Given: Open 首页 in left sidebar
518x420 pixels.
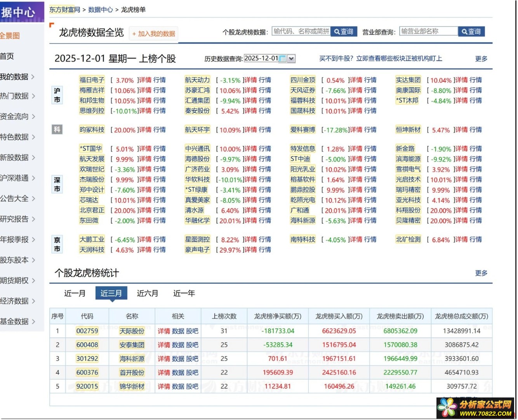Looking at the screenshot, I should click(x=7, y=56).
